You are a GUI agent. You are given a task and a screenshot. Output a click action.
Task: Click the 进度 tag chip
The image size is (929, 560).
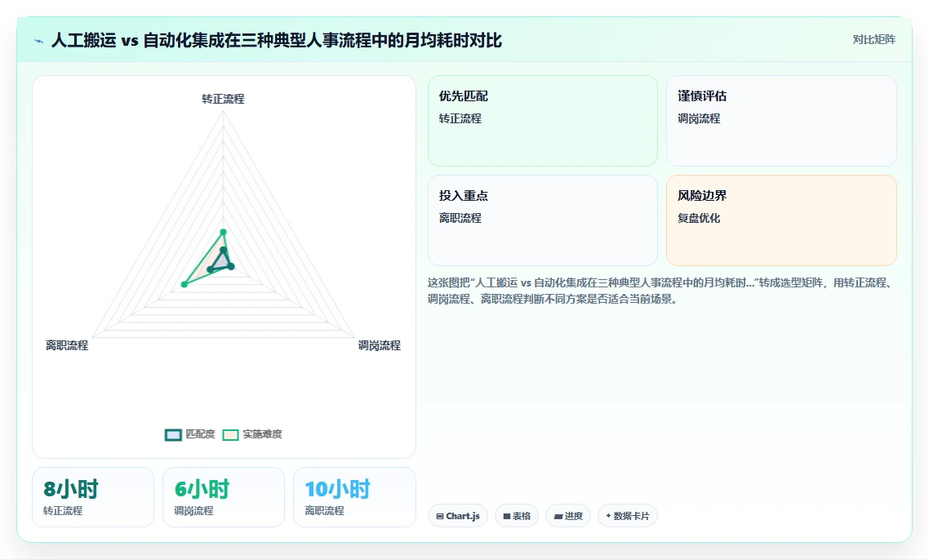(x=568, y=516)
